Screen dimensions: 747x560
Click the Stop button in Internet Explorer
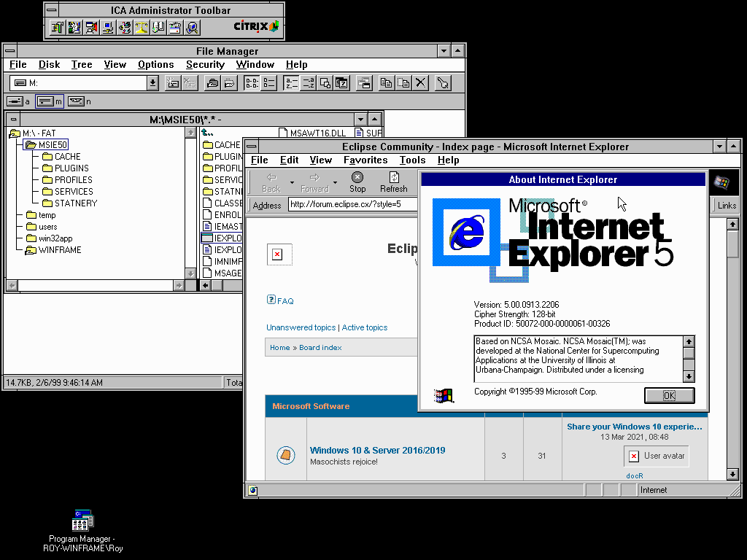(x=357, y=182)
